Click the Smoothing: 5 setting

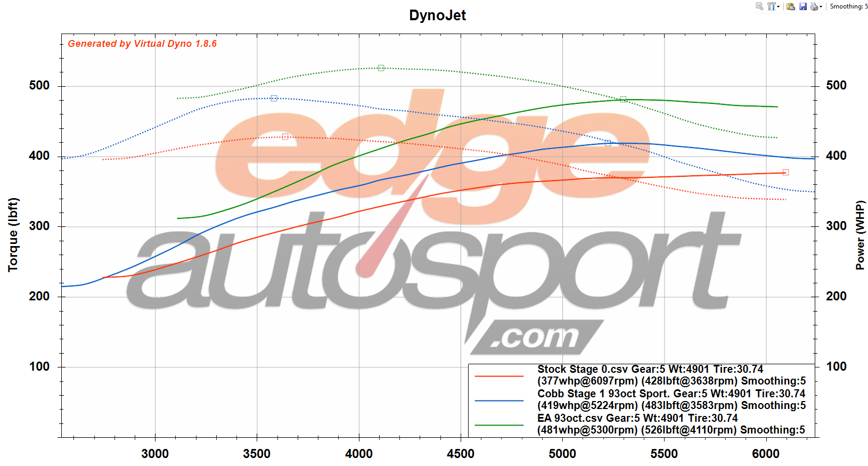(848, 6)
